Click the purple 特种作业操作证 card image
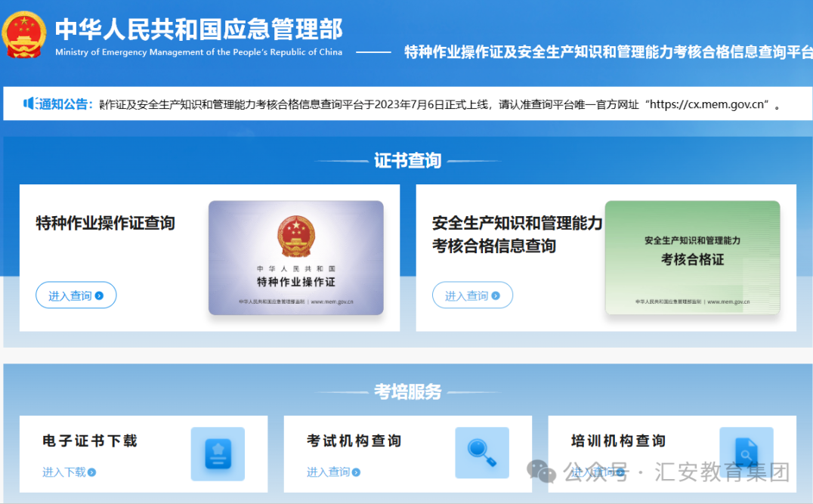Screen dimensions: 813x504 click(x=295, y=258)
